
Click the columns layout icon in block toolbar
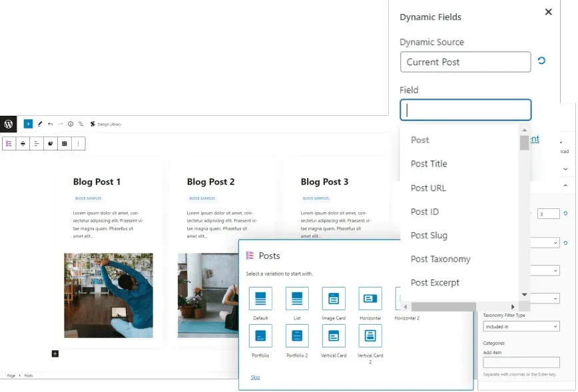click(x=65, y=144)
